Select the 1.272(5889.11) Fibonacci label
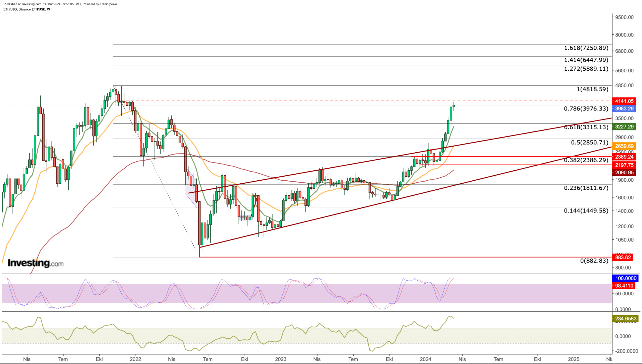The image size is (642, 364). 586,69
